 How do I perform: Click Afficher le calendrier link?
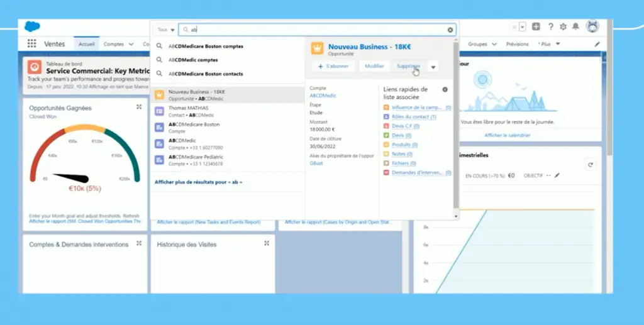coord(508,135)
